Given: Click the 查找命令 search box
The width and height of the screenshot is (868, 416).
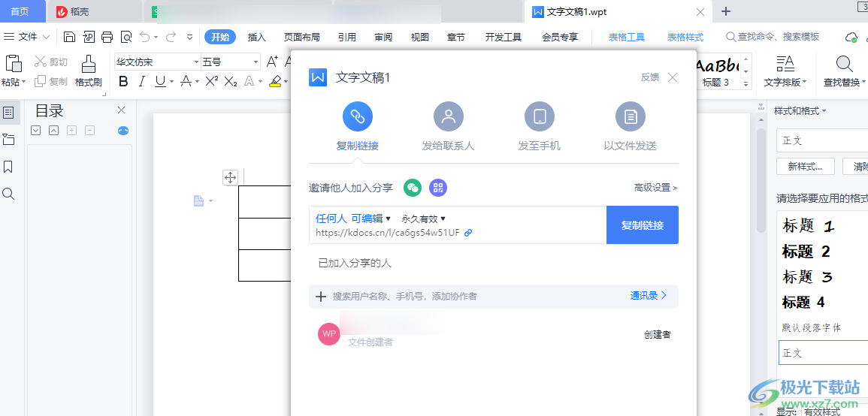Looking at the screenshot, I should pos(773,37).
